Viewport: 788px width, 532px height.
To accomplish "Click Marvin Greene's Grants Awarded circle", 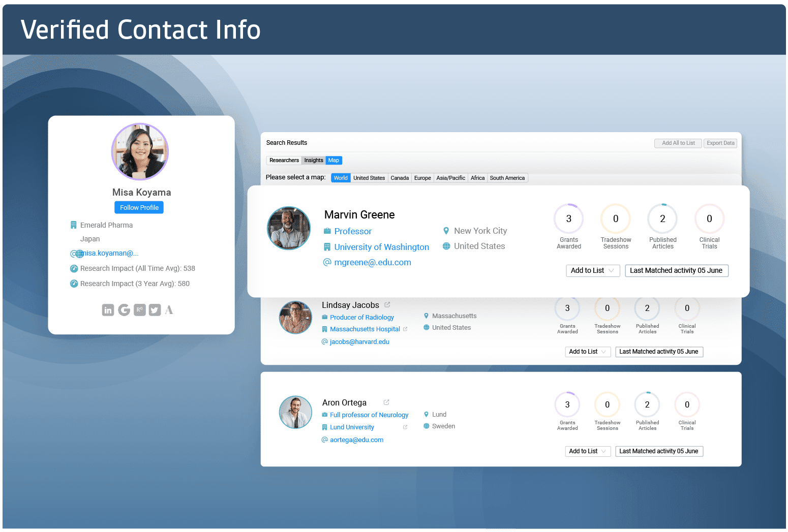I will pyautogui.click(x=568, y=219).
